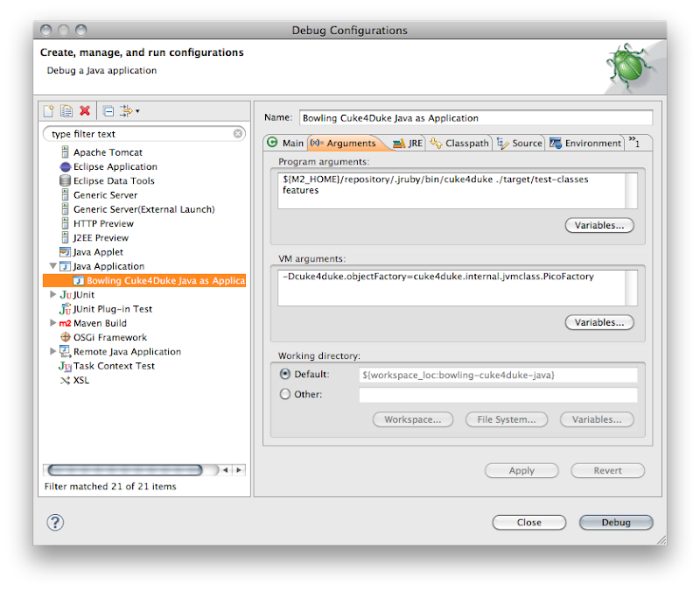Click in the Name field
The width and height of the screenshot is (700, 591).
coord(476,118)
